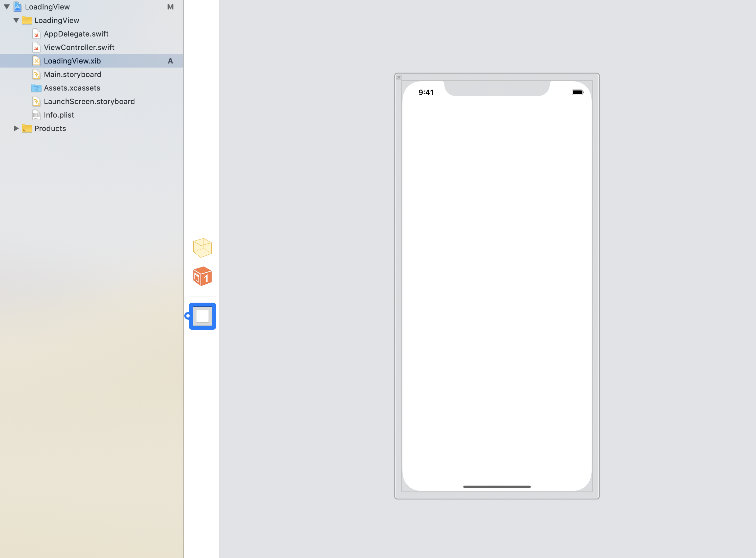
Task: Expand the Products folder
Action: coord(16,128)
